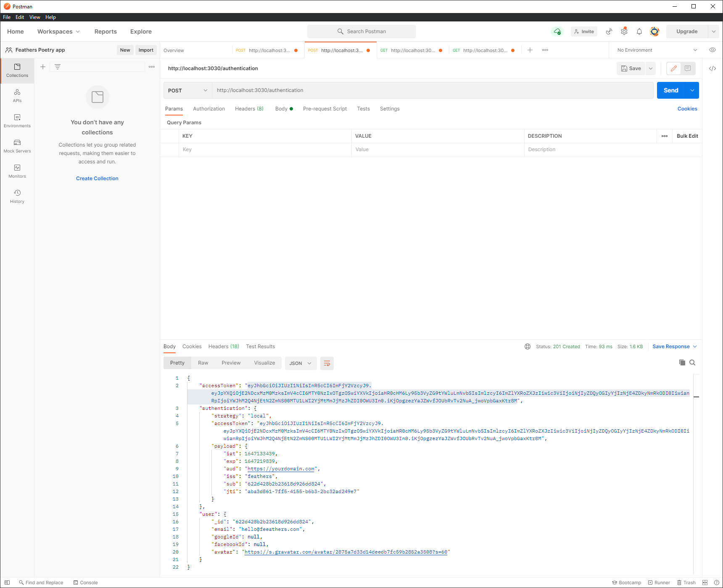Image resolution: width=723 pixels, height=588 pixels.
Task: Click the request URL input field
Action: (433, 90)
